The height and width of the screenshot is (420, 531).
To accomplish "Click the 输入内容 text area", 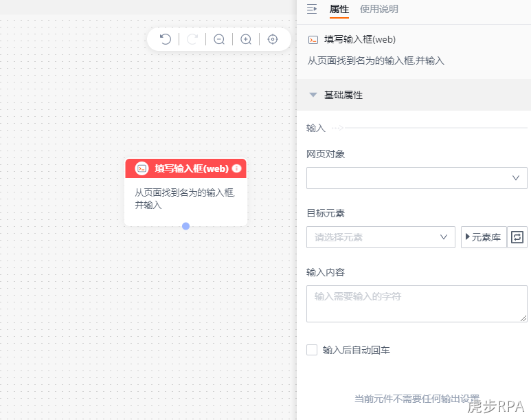I will pyautogui.click(x=416, y=304).
